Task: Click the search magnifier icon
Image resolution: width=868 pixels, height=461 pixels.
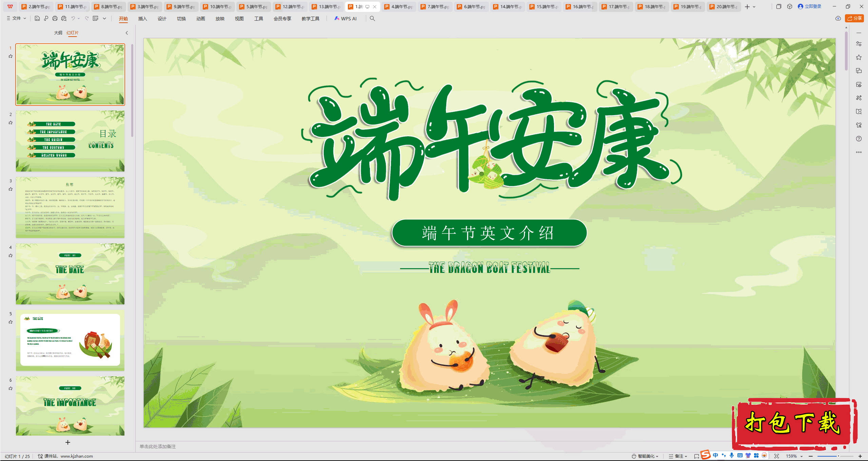Action: 372,19
